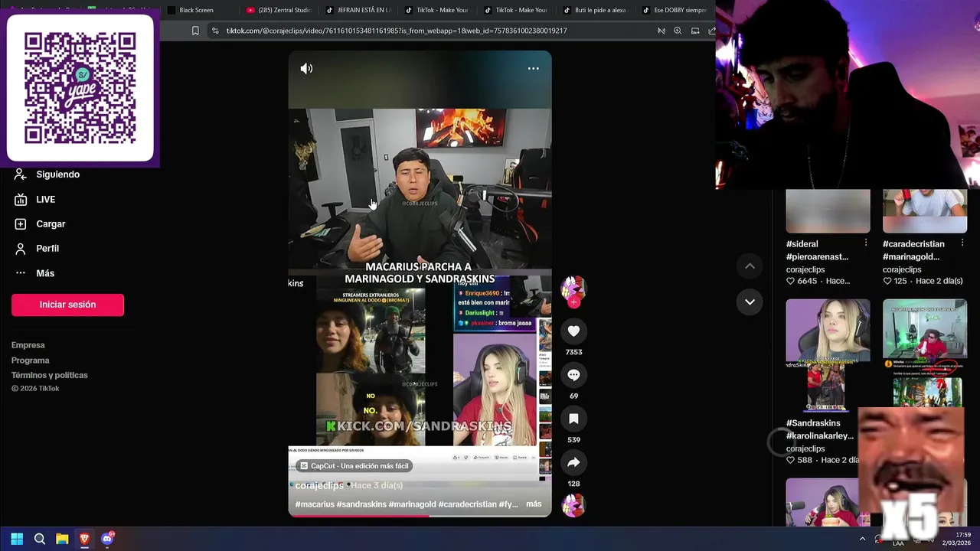Open File Explorer from taskbar
Viewport: 980px width, 551px height.
(62, 539)
